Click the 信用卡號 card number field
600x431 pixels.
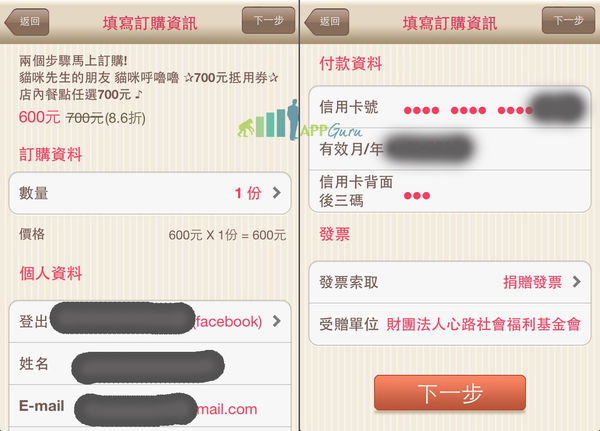(450, 107)
